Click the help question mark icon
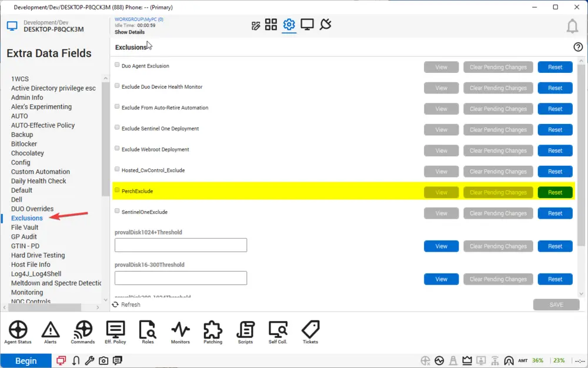Image resolution: width=588 pixels, height=368 pixels. coord(578,47)
